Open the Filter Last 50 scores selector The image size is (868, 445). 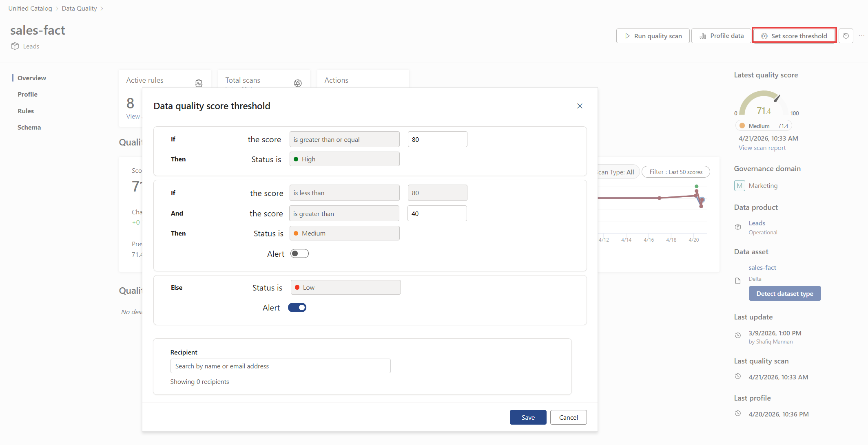tap(675, 172)
